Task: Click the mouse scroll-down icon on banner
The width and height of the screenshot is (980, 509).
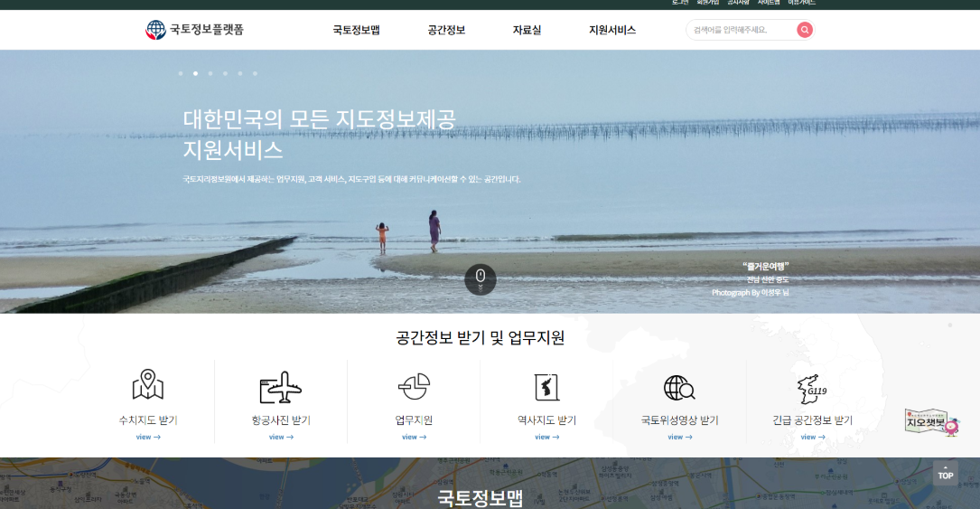Action: 481,278
